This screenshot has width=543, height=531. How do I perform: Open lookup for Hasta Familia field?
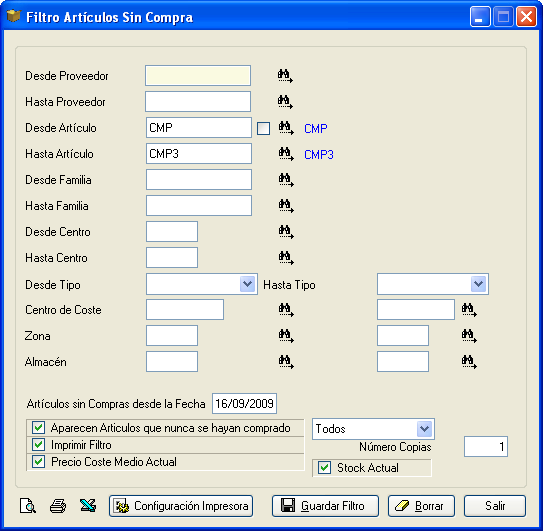pyautogui.click(x=286, y=206)
